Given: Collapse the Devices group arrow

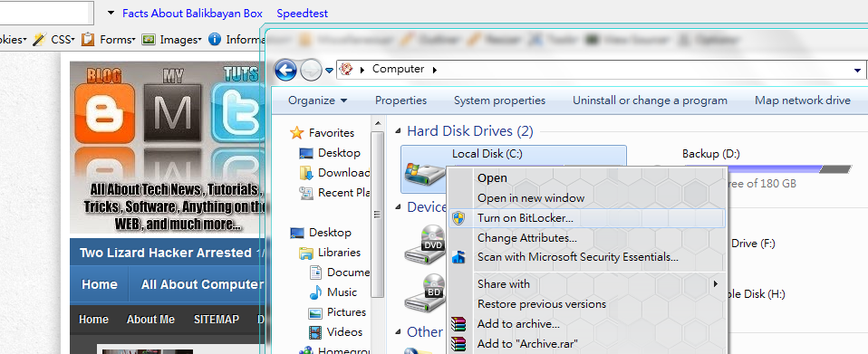Looking at the screenshot, I should click(399, 207).
